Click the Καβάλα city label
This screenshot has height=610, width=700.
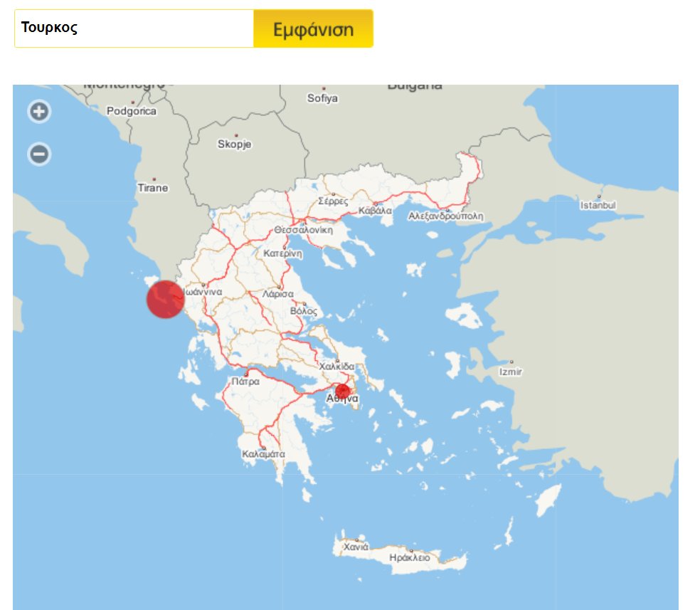click(375, 211)
